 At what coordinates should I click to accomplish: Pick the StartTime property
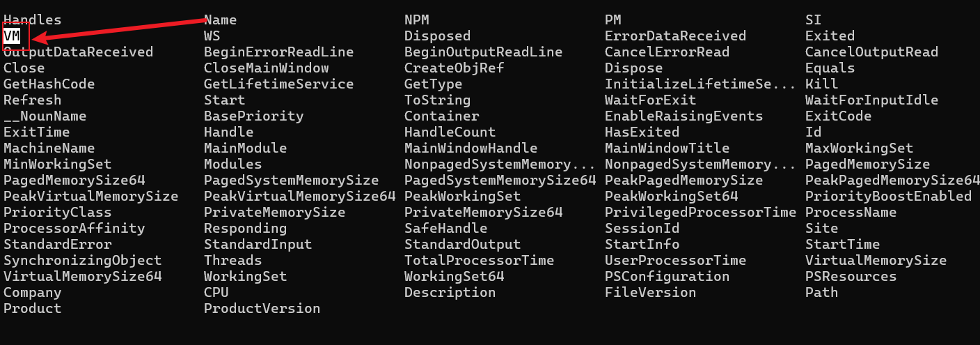pos(842,244)
